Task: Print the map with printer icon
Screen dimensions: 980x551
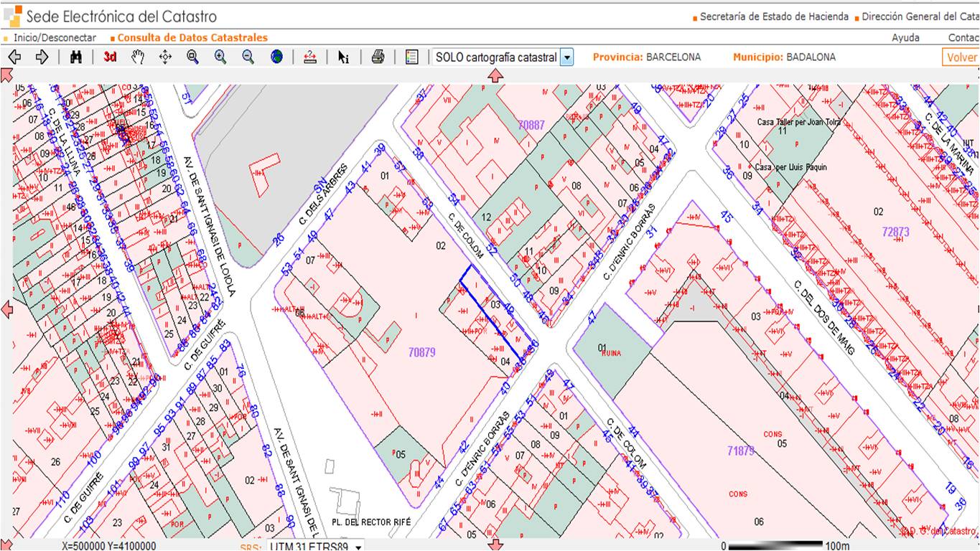Action: (x=378, y=57)
